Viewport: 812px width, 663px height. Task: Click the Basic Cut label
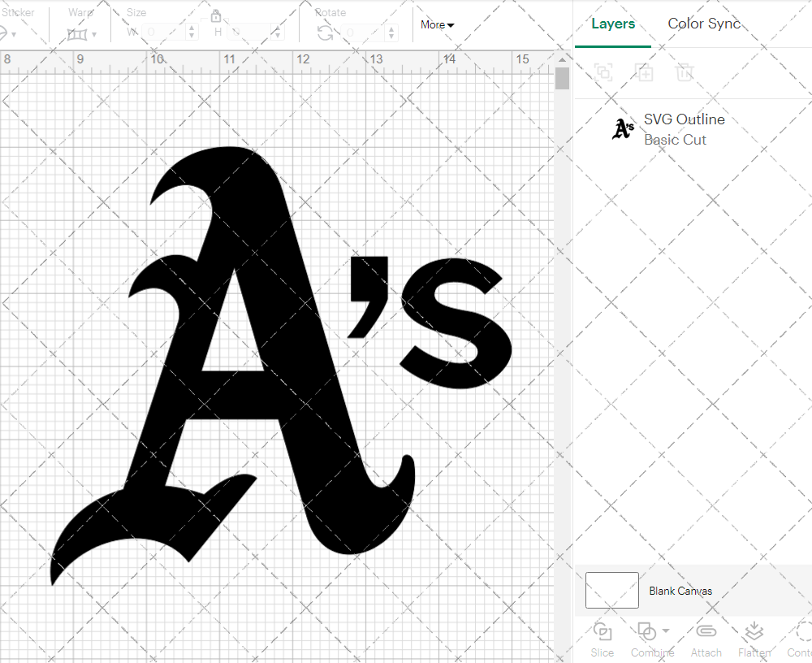675,140
